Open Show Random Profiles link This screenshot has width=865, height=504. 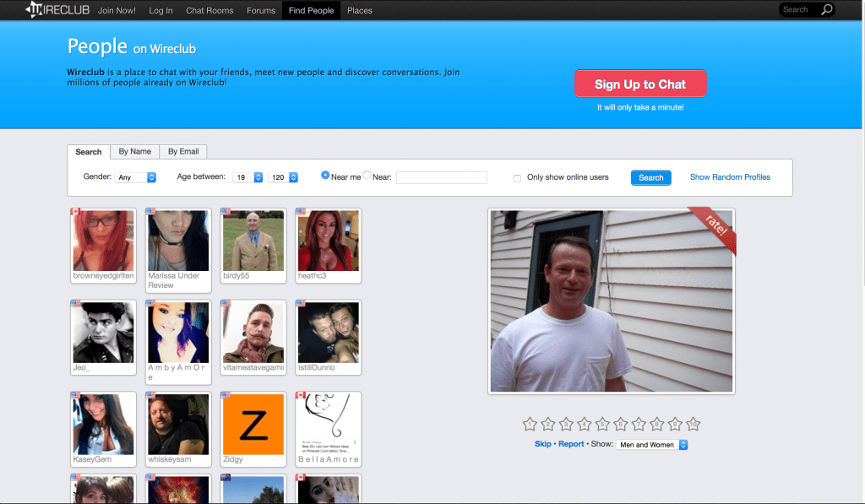[x=730, y=177]
